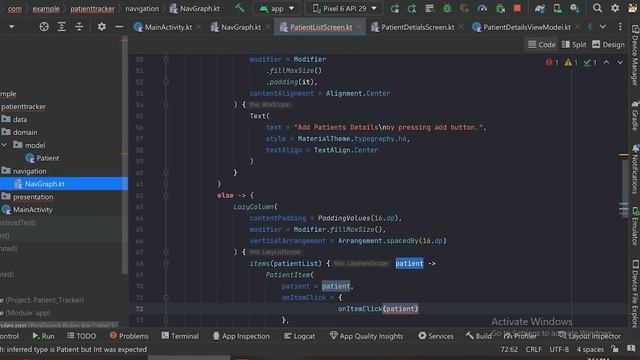Open App Quality Insights tool window
The width and height of the screenshot is (640, 360).
366,336
